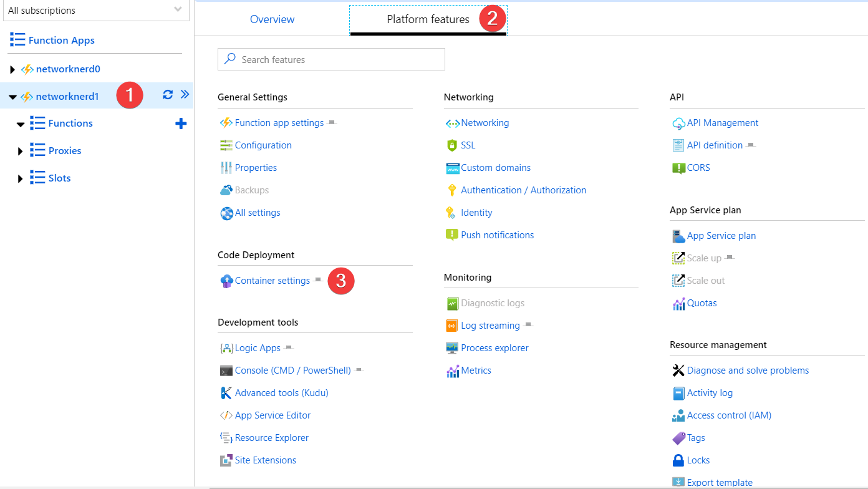Open Function app settings
Screen dimensions: 868x489
tap(278, 122)
